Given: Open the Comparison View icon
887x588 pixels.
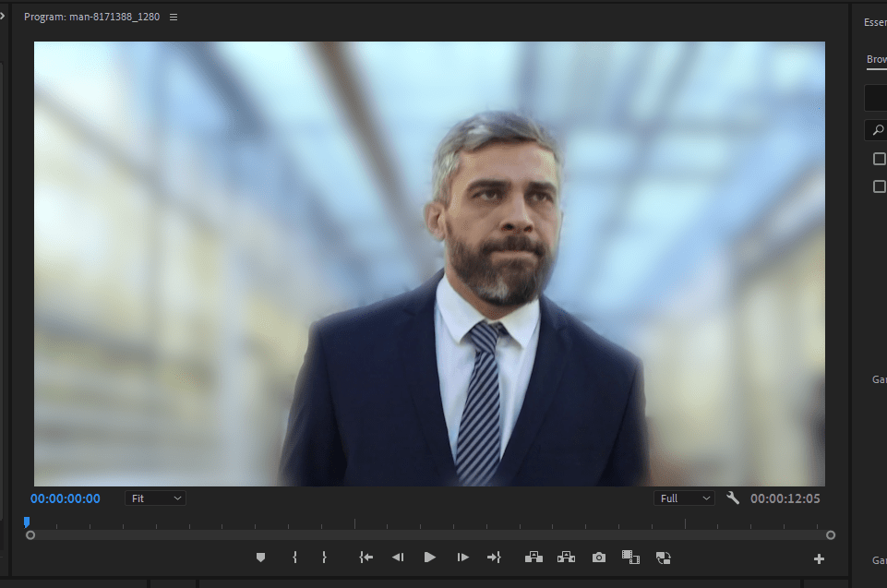Looking at the screenshot, I should pyautogui.click(x=630, y=558).
